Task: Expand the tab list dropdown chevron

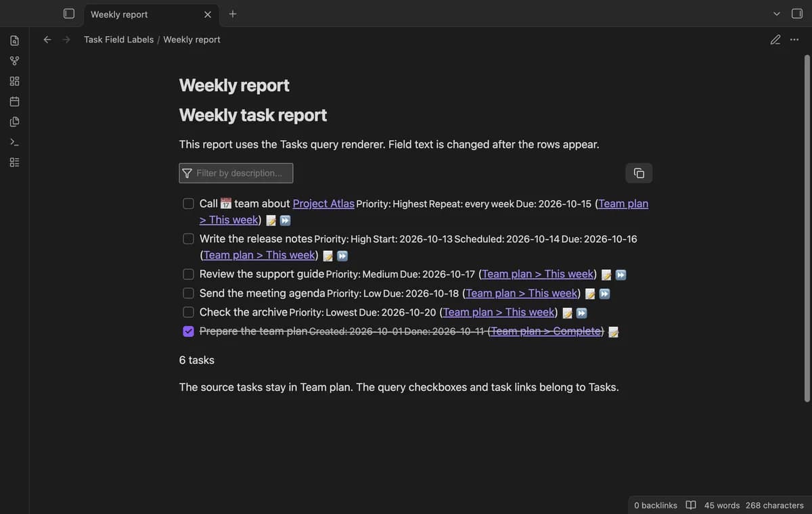Action: [x=777, y=14]
